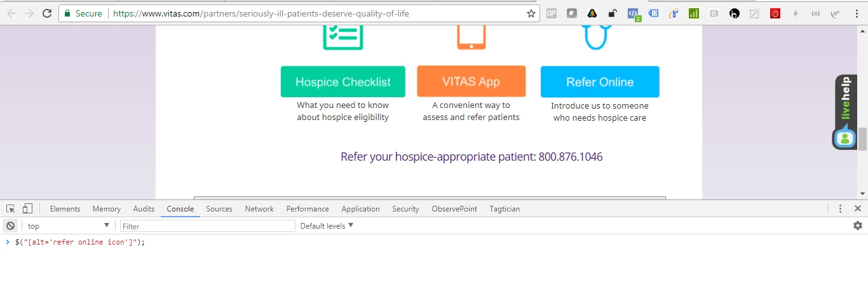Switch to the Sources tab

point(219,208)
